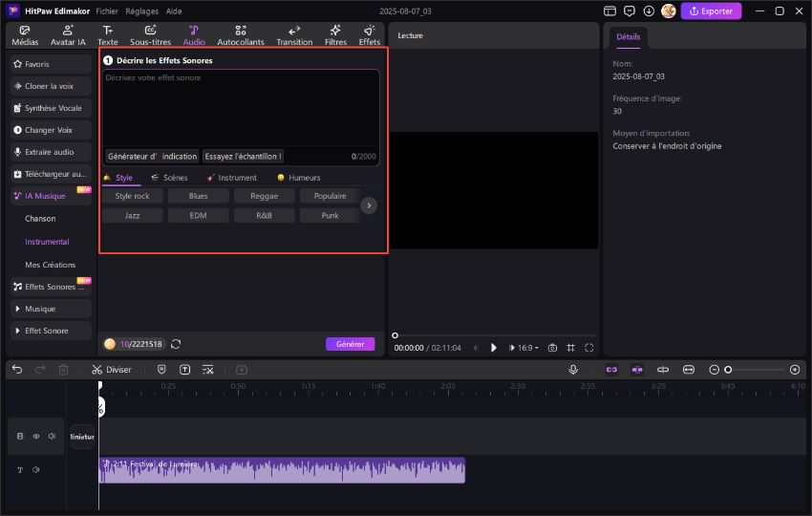Open Extraire audio feature
The image size is (812, 516).
(x=51, y=152)
